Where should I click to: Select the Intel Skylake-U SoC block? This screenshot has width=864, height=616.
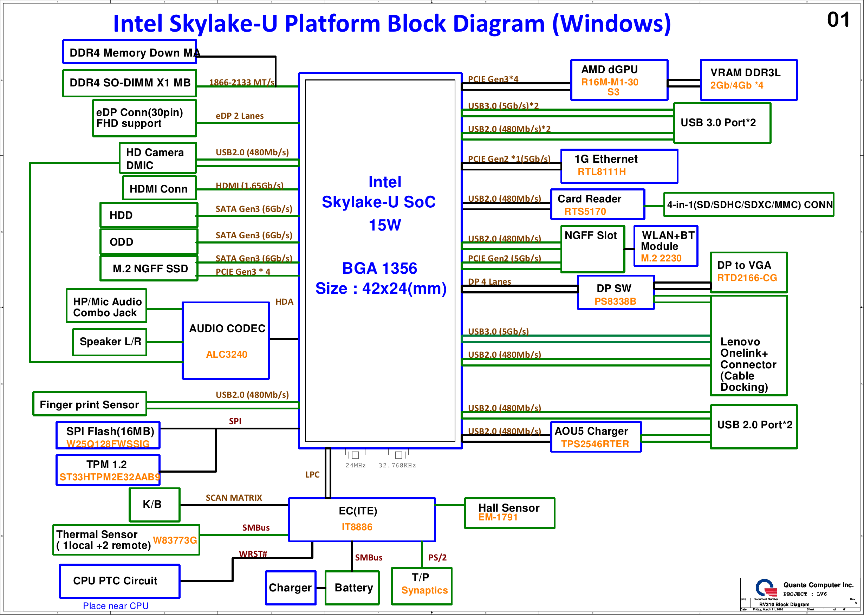pyautogui.click(x=381, y=261)
